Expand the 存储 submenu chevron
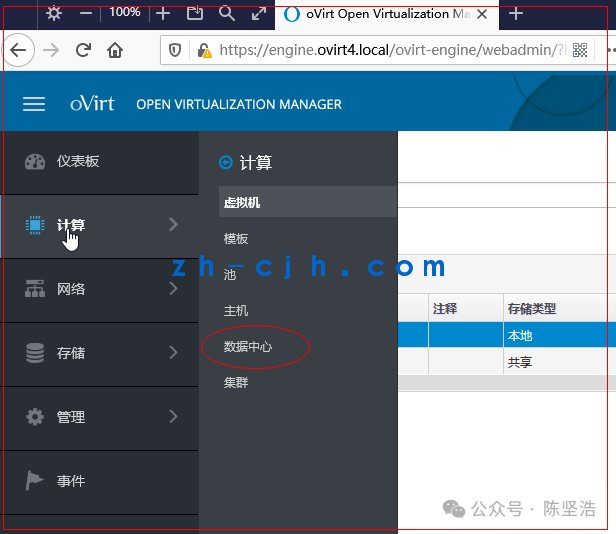Viewport: 616px width, 534px height. (x=173, y=352)
